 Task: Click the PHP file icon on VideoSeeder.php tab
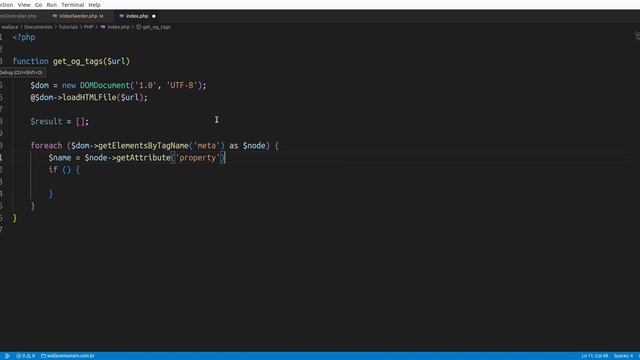point(54,16)
